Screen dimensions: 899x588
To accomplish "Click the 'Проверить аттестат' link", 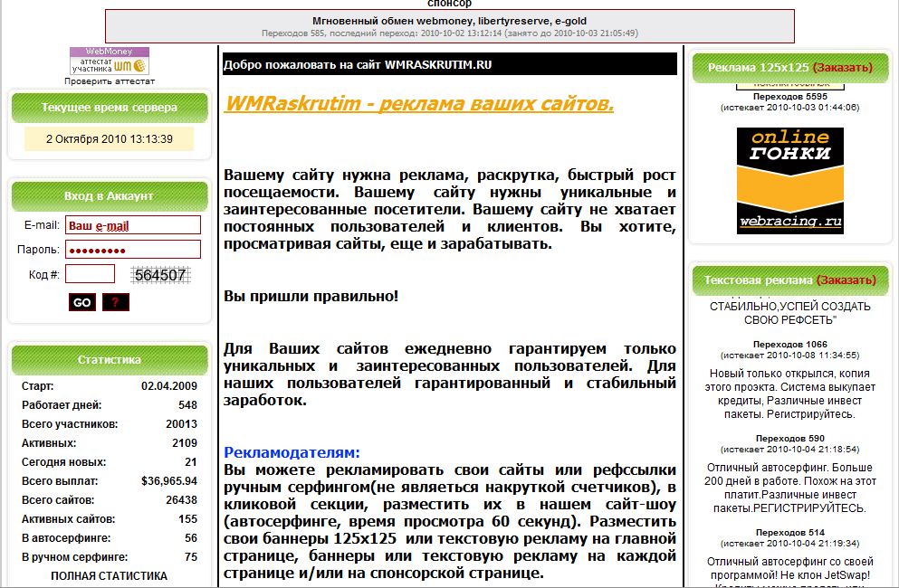I will tap(109, 81).
